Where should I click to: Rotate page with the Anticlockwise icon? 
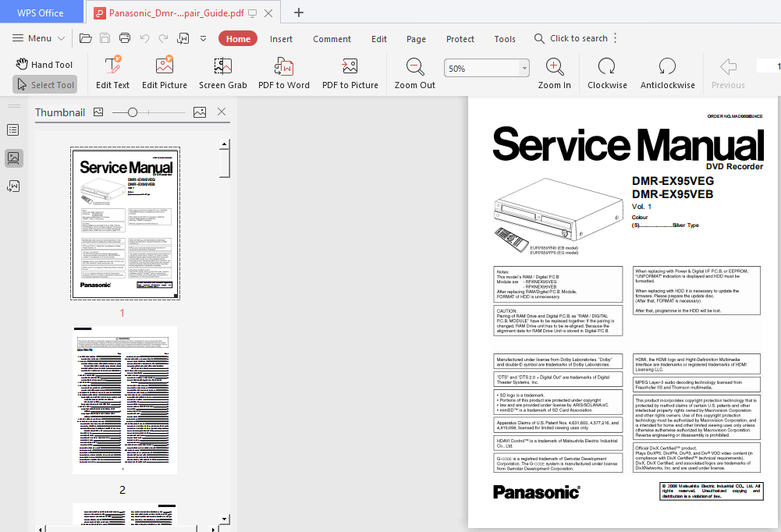[x=667, y=66]
